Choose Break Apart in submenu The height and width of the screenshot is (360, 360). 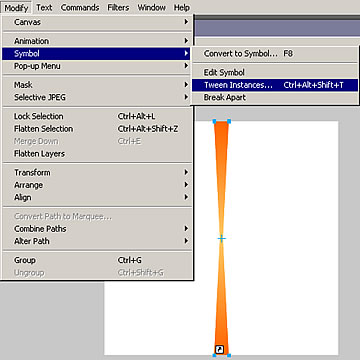tap(275, 97)
